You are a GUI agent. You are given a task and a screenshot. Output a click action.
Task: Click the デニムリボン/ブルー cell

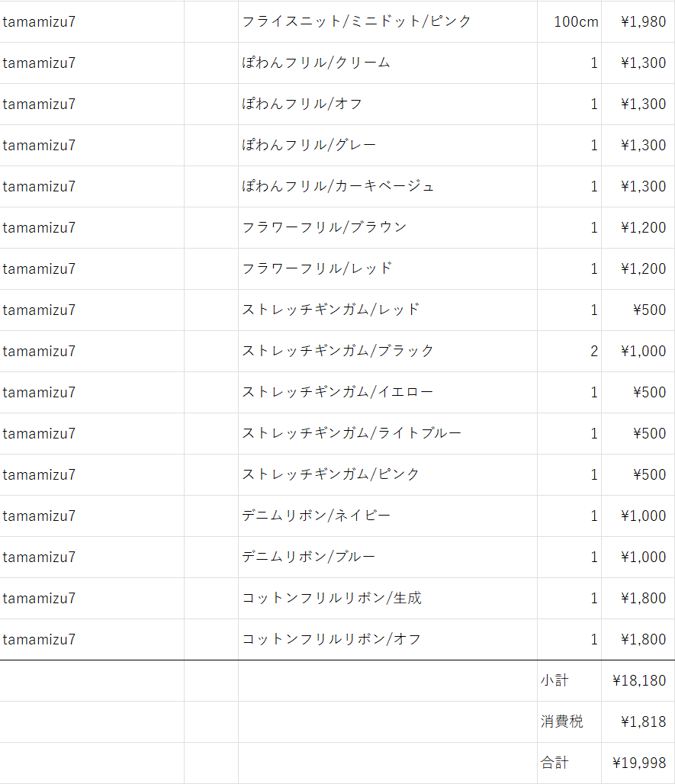(387, 557)
